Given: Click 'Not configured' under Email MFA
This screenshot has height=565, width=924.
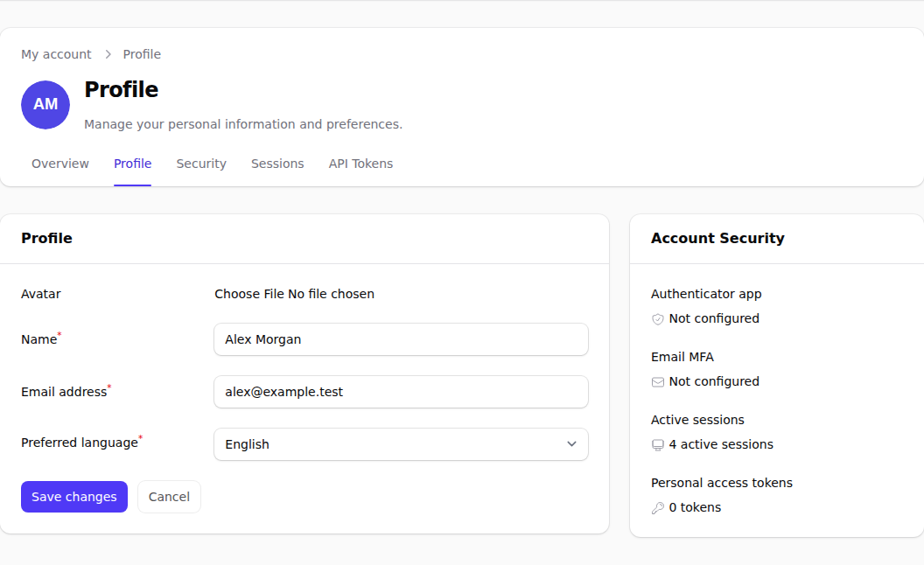Looking at the screenshot, I should point(714,382).
